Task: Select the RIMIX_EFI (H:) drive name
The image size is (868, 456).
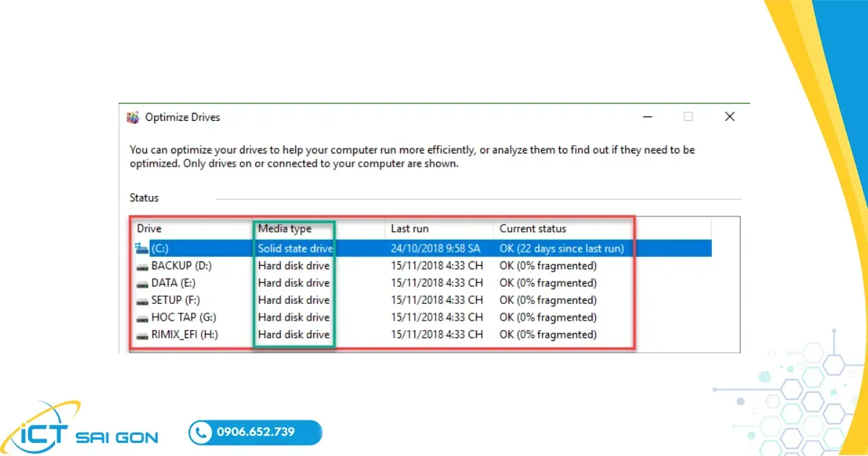Action: tap(184, 335)
